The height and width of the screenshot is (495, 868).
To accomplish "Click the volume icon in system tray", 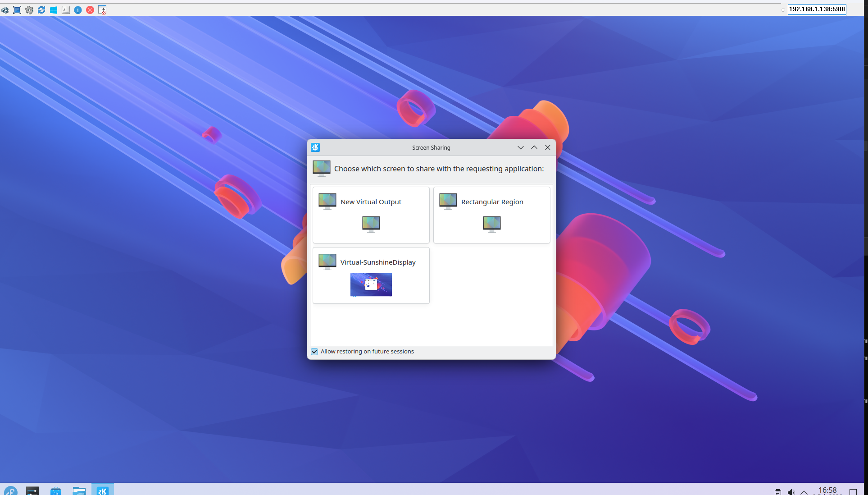I will [791, 492].
